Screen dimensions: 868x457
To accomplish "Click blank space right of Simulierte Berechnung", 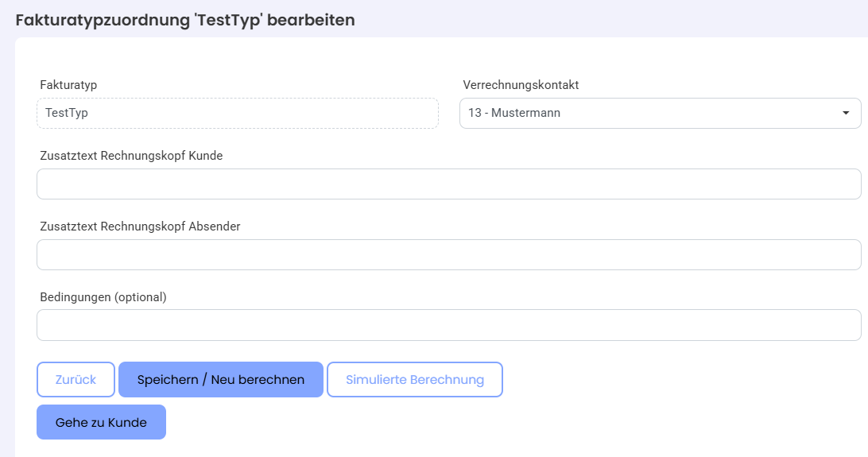I will (x=681, y=380).
